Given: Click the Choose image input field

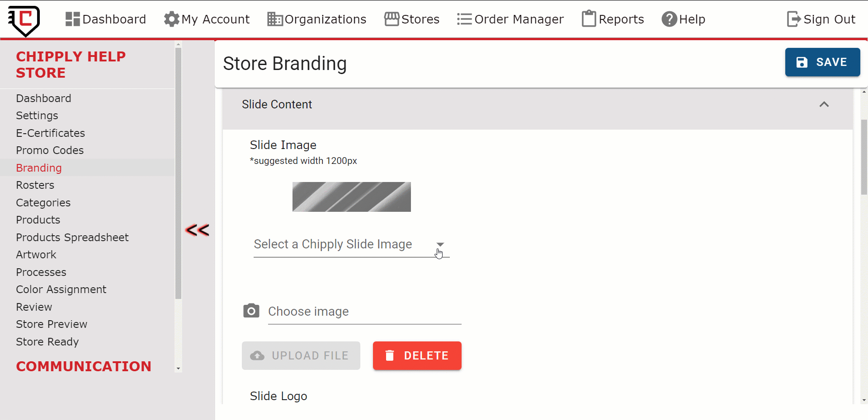Looking at the screenshot, I should coord(364,312).
